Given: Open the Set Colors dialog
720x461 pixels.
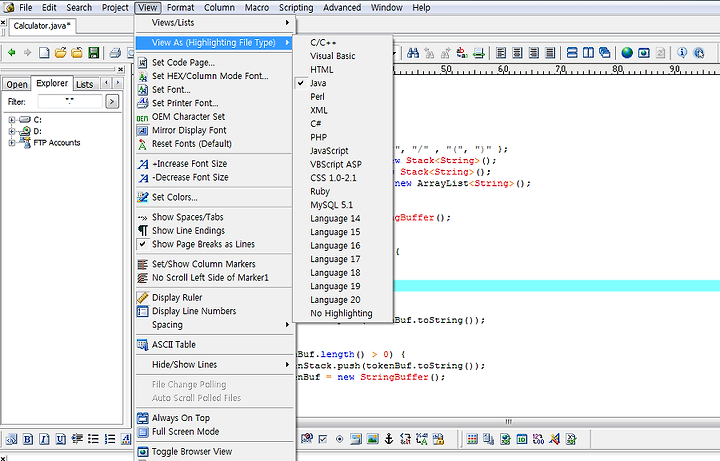Looking at the screenshot, I should 214,197.
